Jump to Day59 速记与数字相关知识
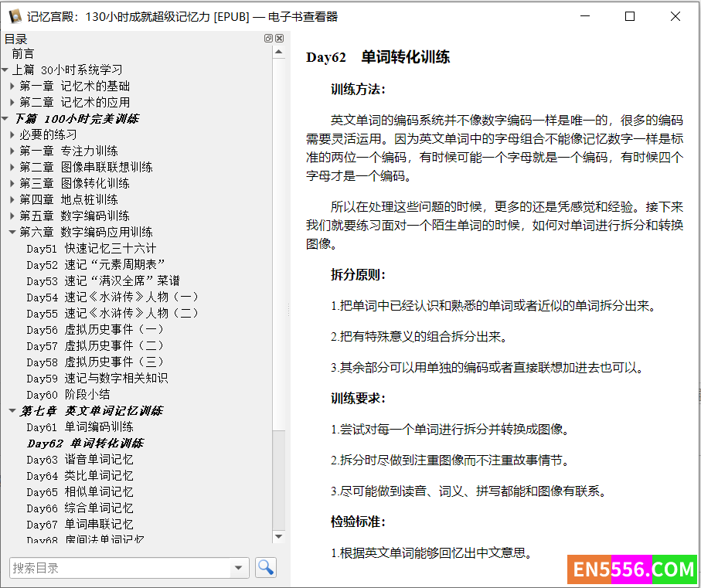701x588 pixels. pos(97,378)
